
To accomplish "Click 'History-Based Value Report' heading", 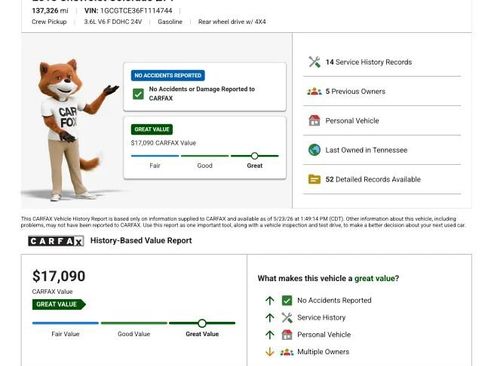I will click(x=141, y=241).
